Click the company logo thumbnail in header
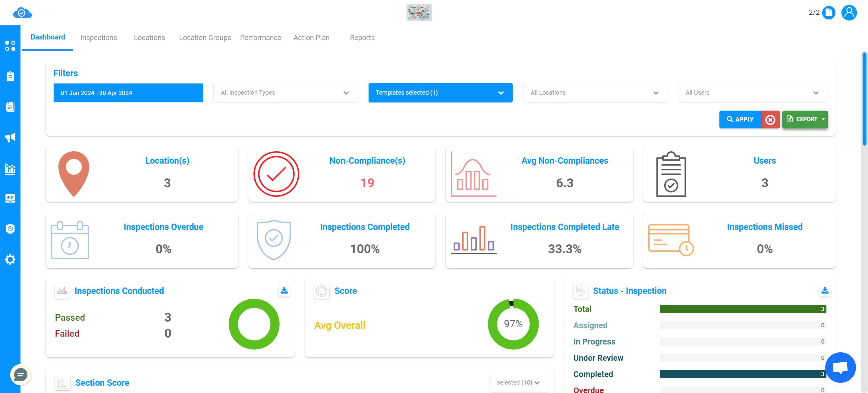The width and height of the screenshot is (868, 393). (419, 13)
